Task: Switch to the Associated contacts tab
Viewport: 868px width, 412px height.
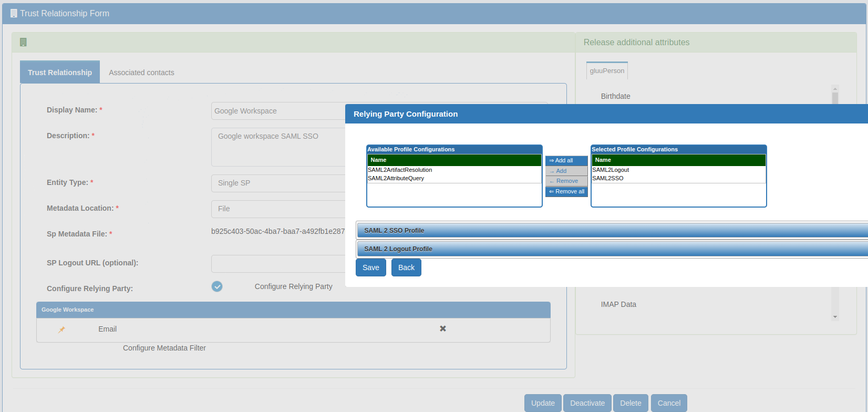Action: 141,73
